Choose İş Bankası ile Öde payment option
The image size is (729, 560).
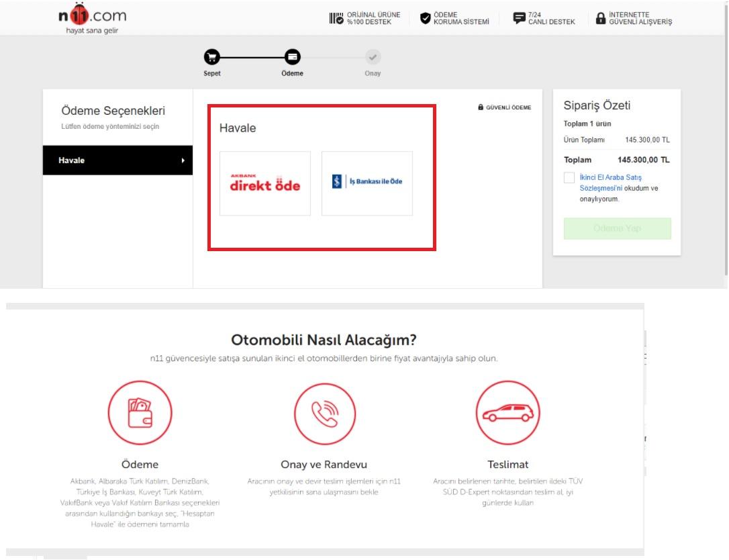[x=367, y=183]
